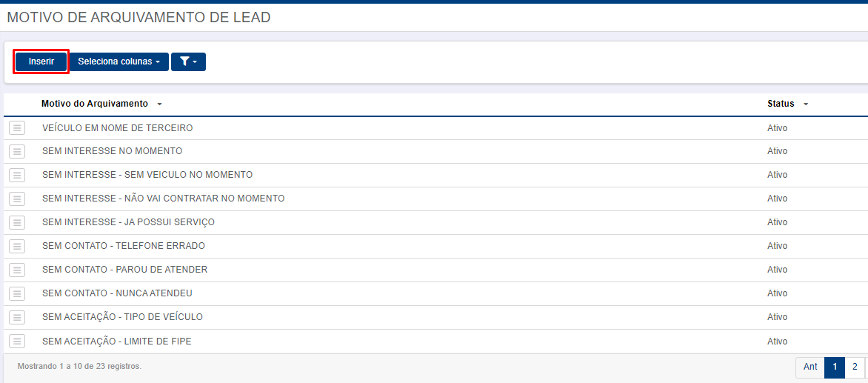Viewport: 868px width, 383px height.
Task: Open the Status column sort arrow
Action: tap(806, 104)
